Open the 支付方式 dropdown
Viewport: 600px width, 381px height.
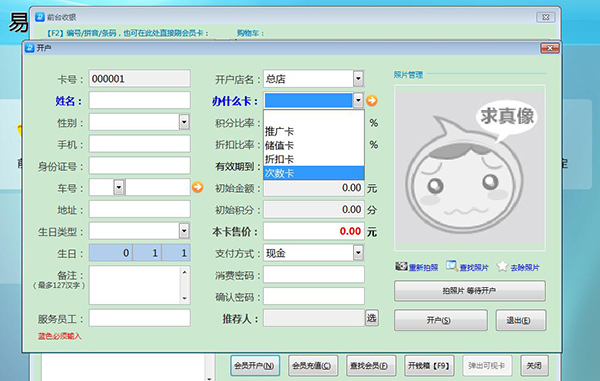pos(358,253)
